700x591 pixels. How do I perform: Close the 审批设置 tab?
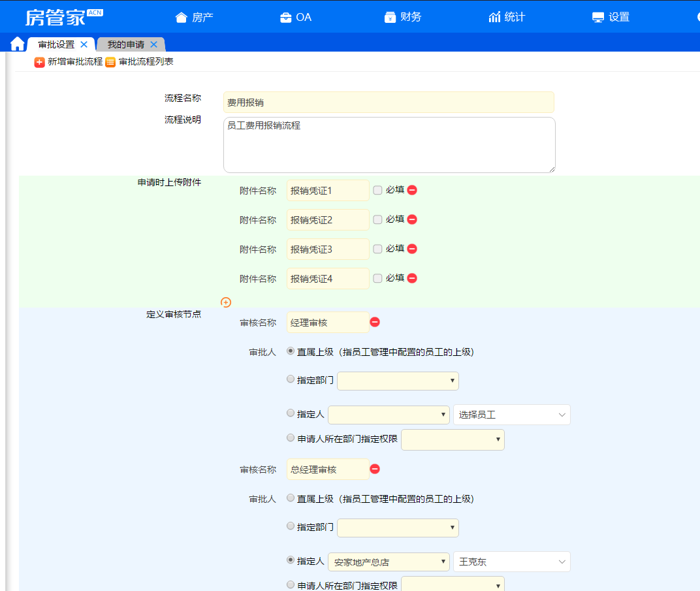[x=84, y=44]
